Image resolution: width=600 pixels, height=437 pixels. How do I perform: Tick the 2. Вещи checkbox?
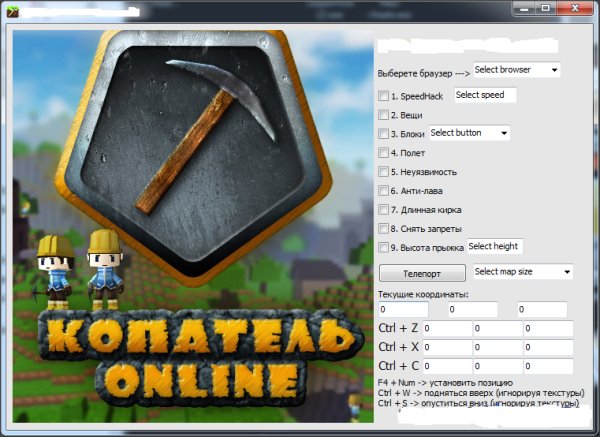pos(383,114)
